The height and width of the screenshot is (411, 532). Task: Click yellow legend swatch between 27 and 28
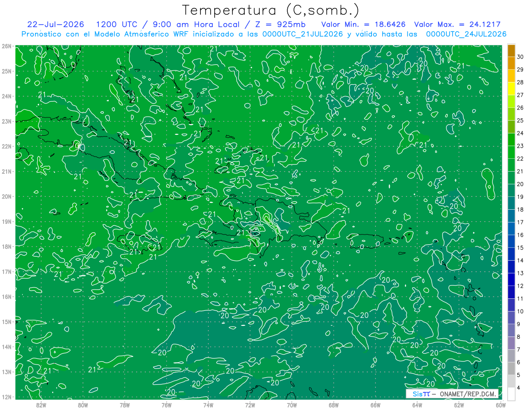pyautogui.click(x=511, y=89)
